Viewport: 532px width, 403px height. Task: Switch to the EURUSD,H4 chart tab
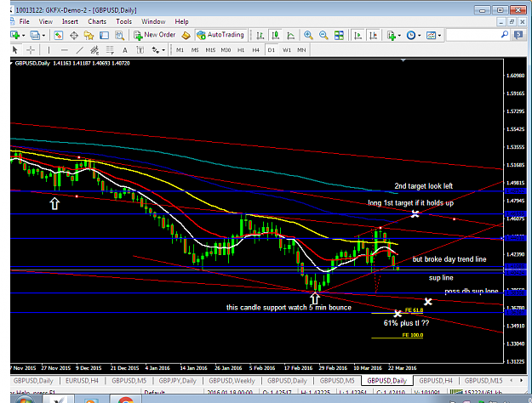coord(82,381)
